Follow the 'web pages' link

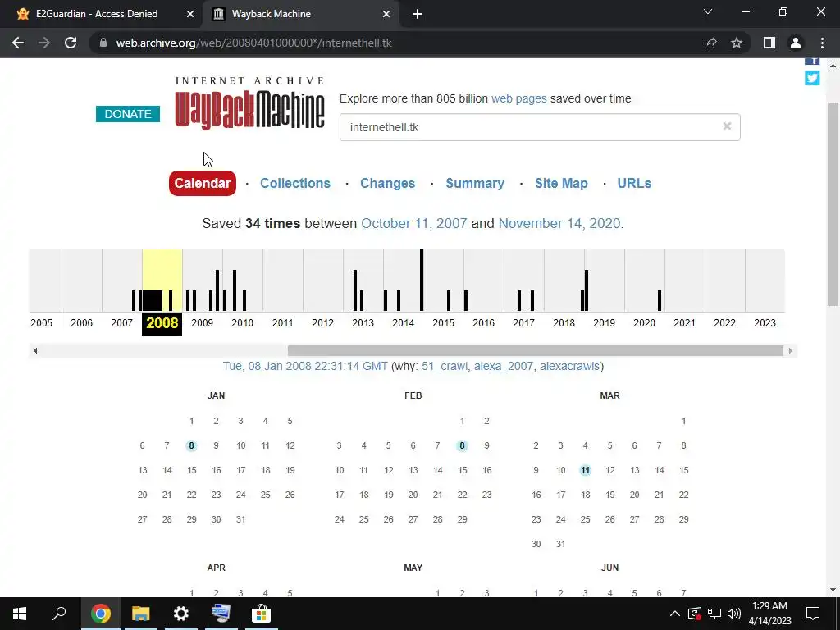click(518, 98)
